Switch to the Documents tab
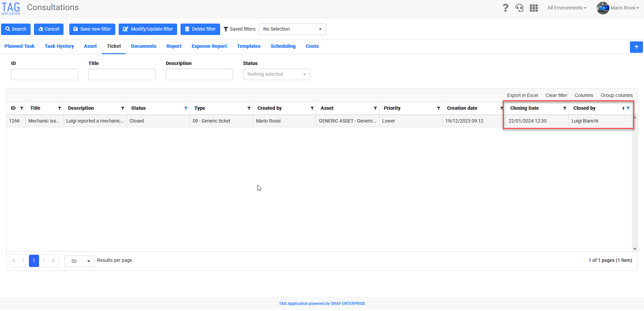Viewport: 644px width, 311px height. point(144,46)
